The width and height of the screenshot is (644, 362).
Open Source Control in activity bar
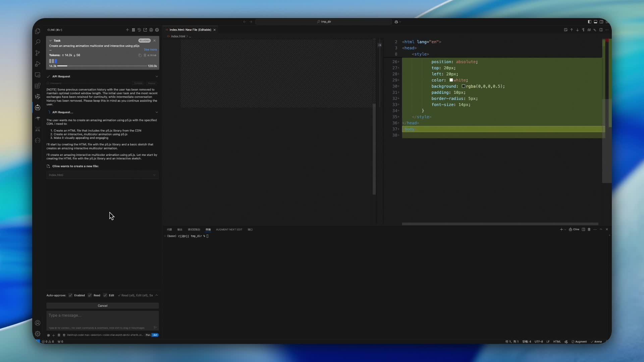(x=38, y=53)
